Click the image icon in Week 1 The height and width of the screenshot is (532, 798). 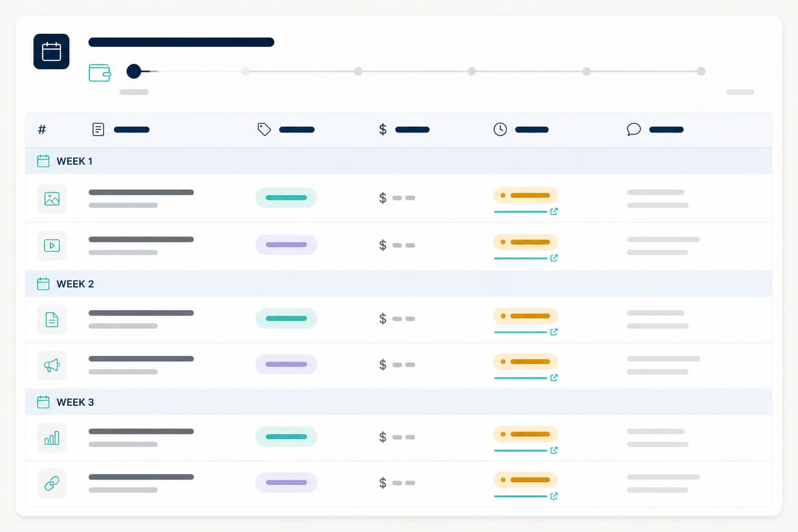click(52, 198)
